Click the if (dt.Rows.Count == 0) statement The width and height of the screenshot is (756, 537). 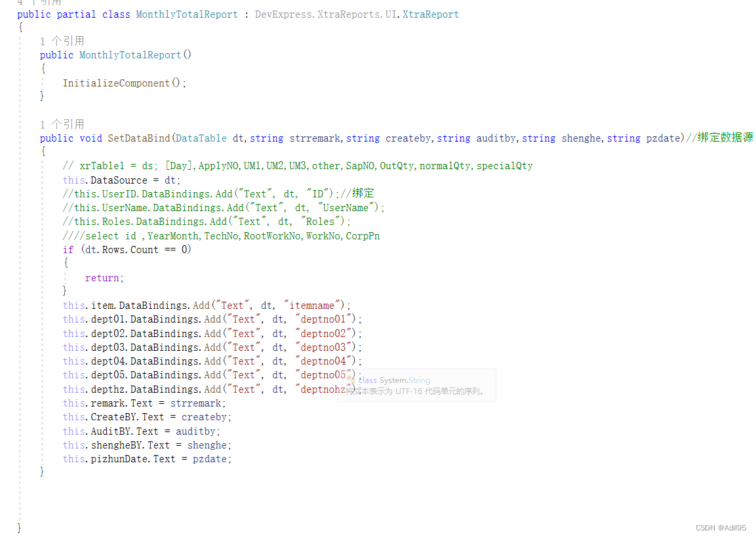(x=127, y=250)
